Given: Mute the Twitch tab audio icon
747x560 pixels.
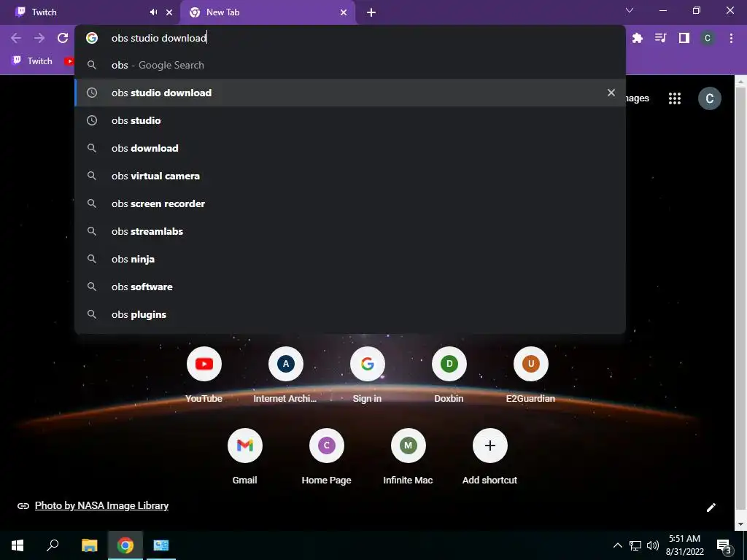Looking at the screenshot, I should 153,12.
